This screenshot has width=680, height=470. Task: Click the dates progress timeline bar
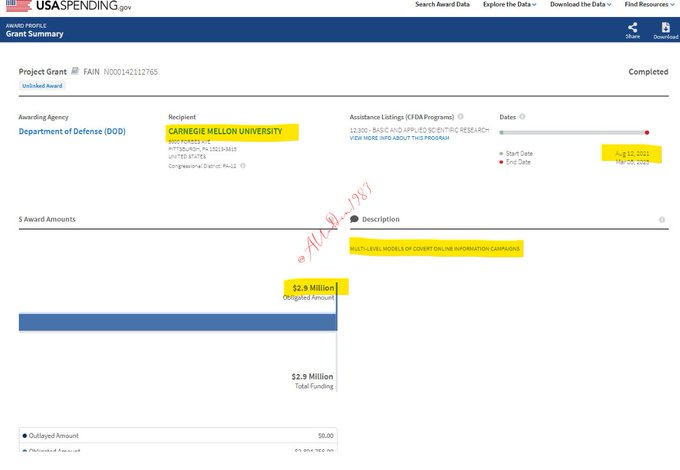pos(574,132)
